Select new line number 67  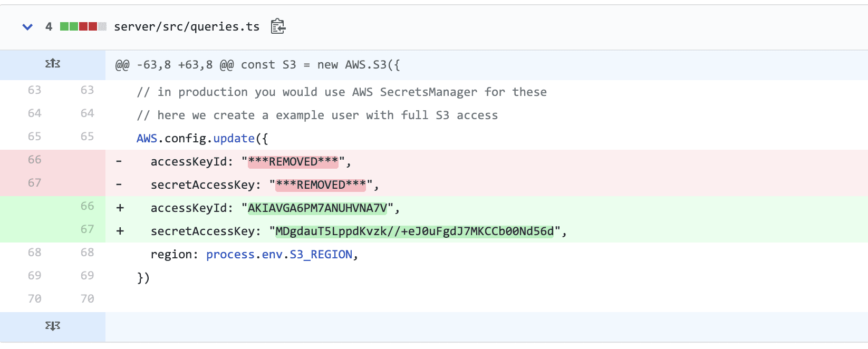tap(87, 229)
